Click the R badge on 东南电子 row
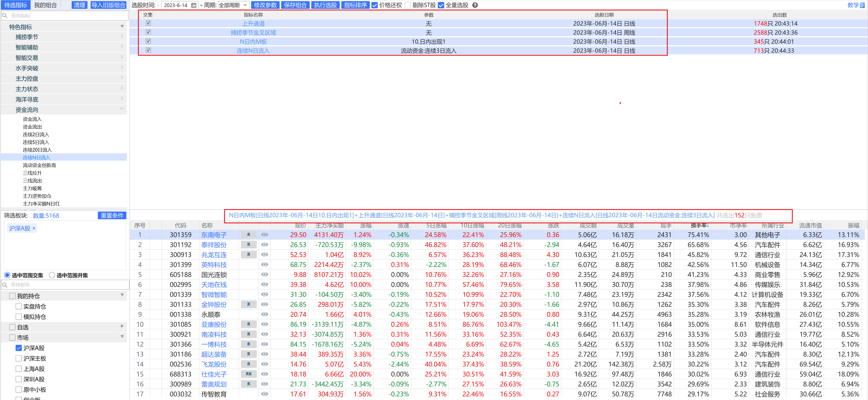Screen dimensions: 868x400 (x=249, y=235)
